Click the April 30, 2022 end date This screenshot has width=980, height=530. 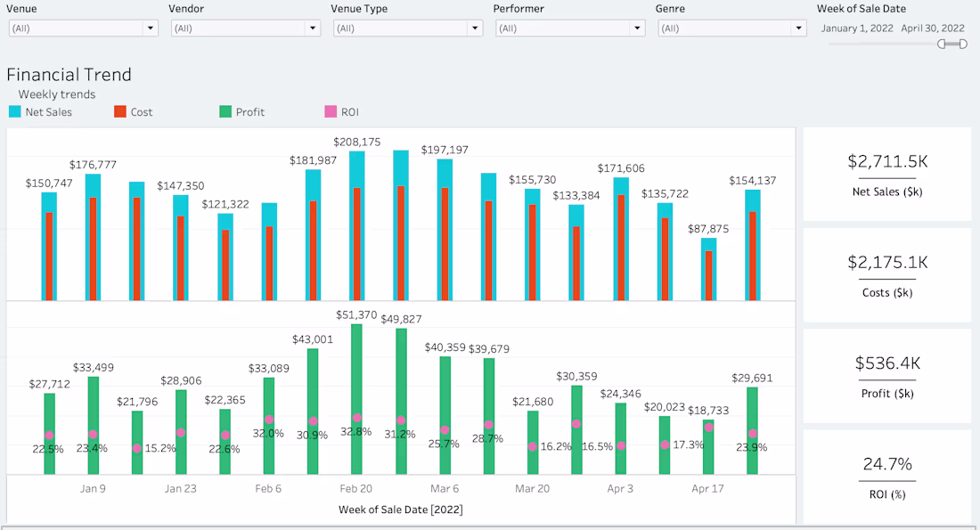click(x=933, y=29)
